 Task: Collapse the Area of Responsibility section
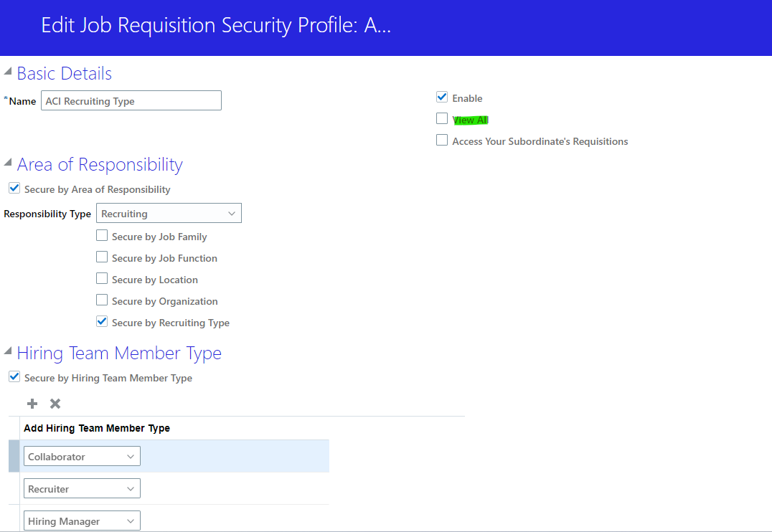click(7, 162)
